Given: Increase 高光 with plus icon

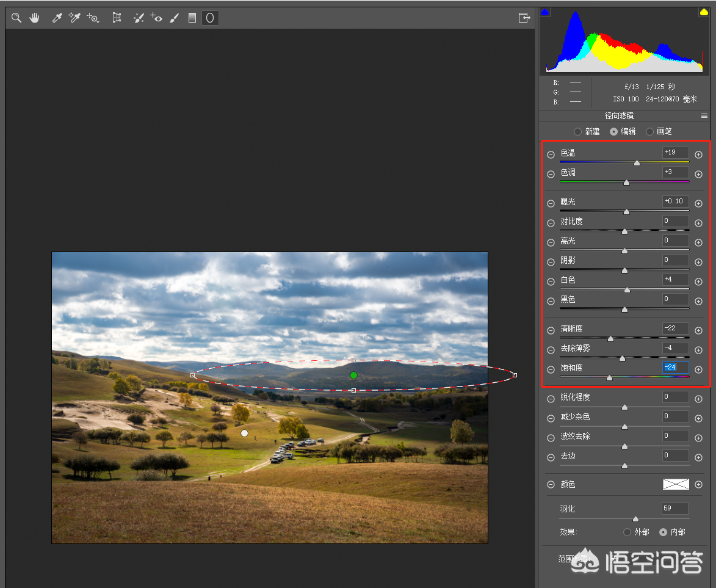Looking at the screenshot, I should coord(699,243).
